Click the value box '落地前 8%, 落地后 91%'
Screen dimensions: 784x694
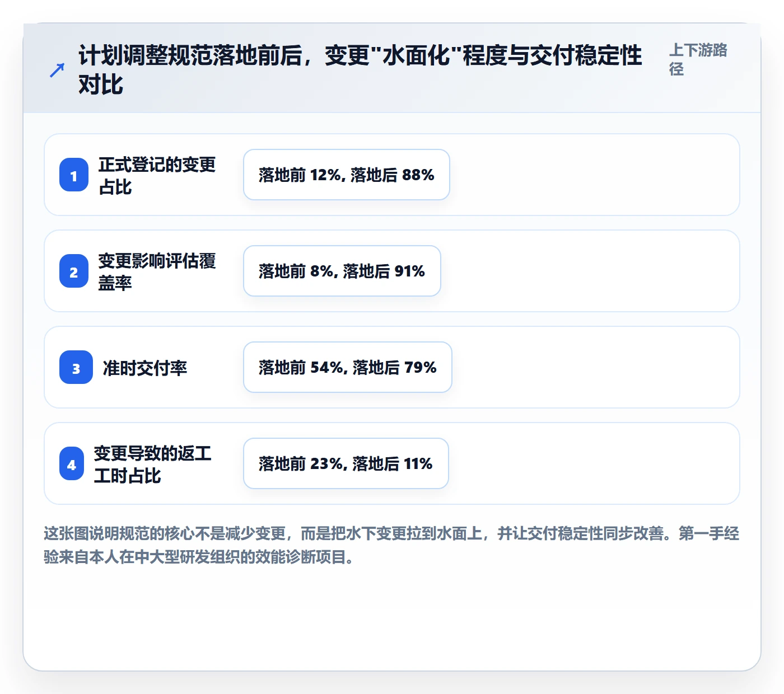[342, 271]
